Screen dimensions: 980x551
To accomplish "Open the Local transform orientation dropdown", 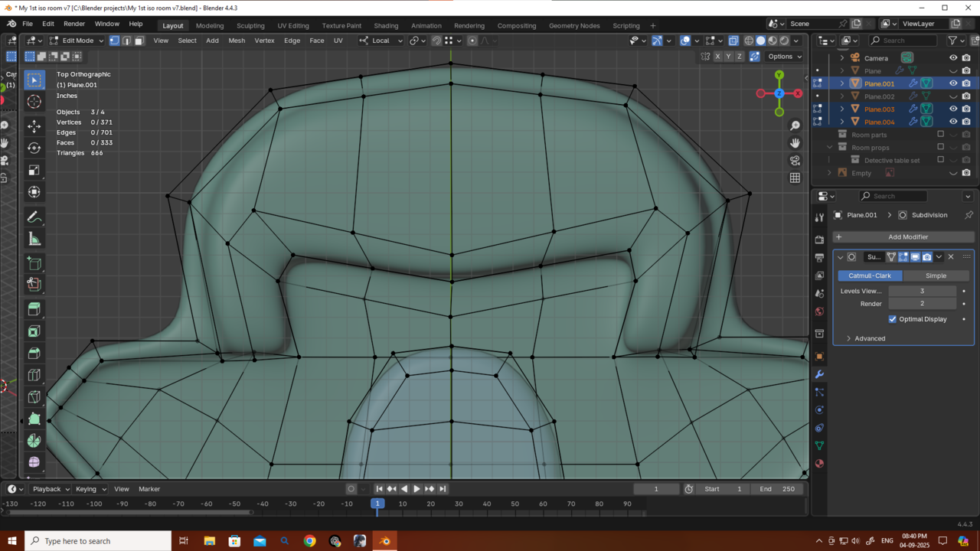I will (381, 41).
